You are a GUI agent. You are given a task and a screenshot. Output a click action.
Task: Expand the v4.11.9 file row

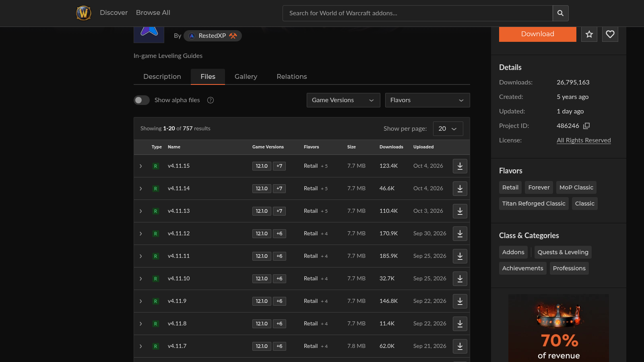[x=140, y=301]
